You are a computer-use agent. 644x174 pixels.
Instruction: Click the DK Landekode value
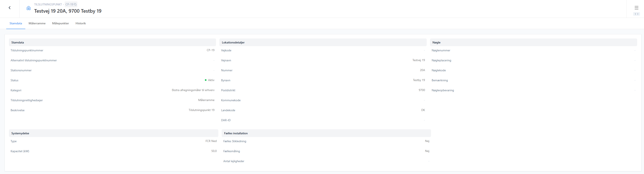coord(423,110)
